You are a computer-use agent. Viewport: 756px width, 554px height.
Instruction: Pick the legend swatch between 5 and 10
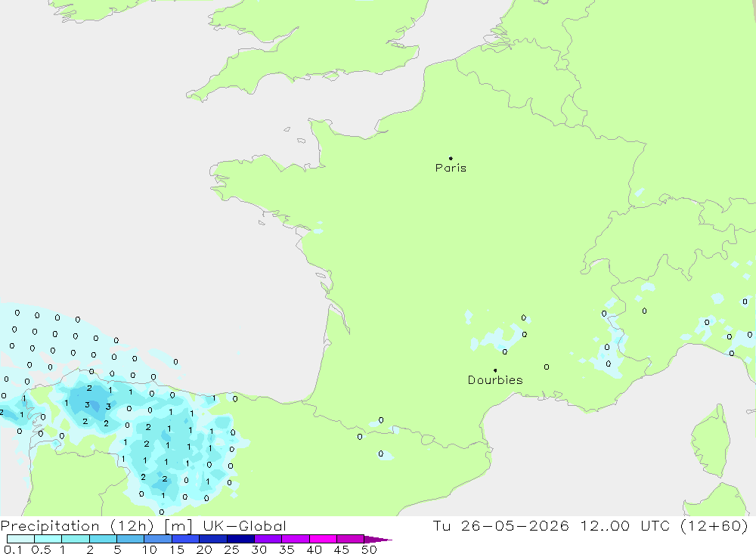coord(131,539)
